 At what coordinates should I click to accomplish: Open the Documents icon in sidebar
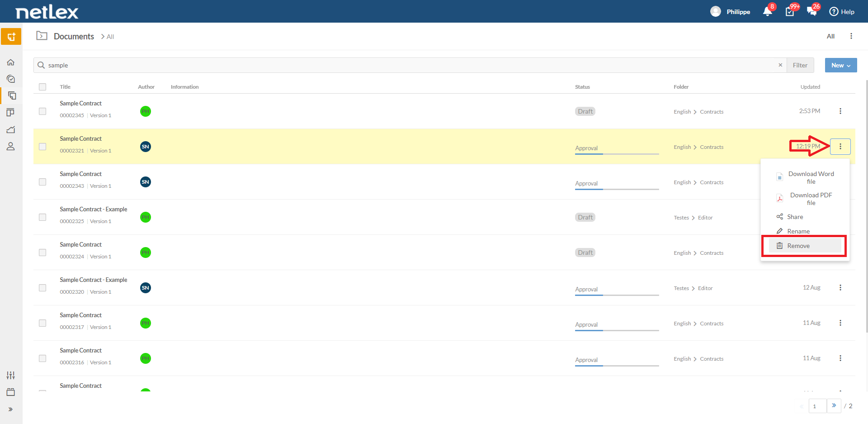pyautogui.click(x=12, y=95)
